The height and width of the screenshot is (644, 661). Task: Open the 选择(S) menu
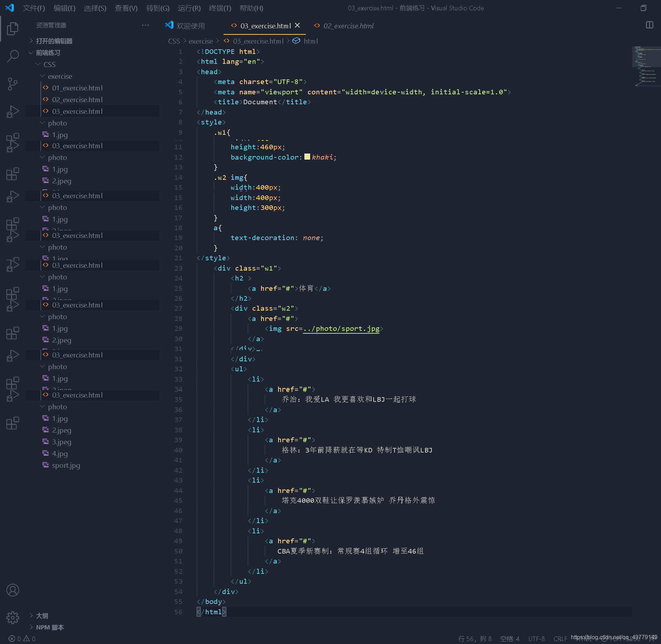[95, 8]
